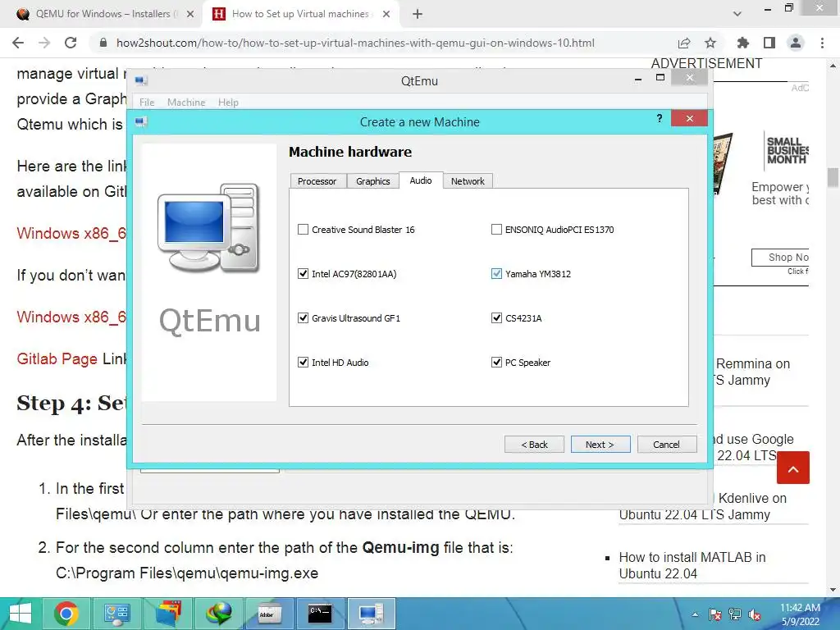Close the QEMU for Windows tab
Screen dimensions: 840x630
[x=190, y=14]
